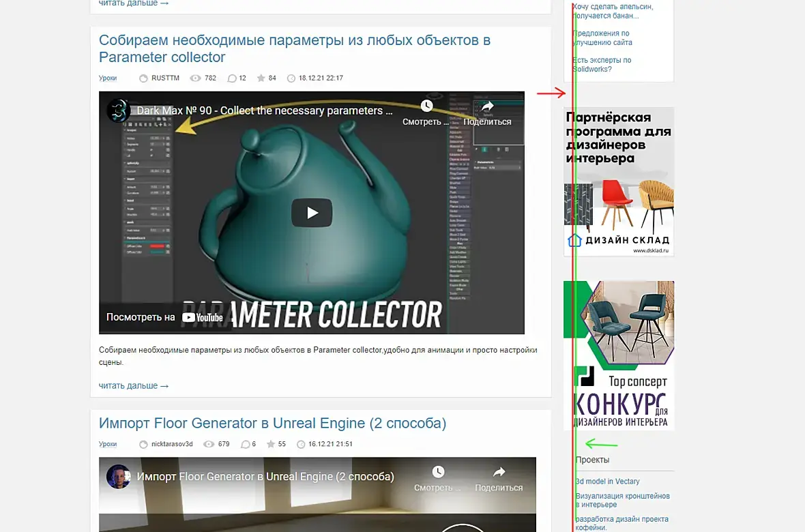Viewport: 805px width, 532px height.
Task: Click Dark Max channel avatar in video
Action: click(118, 110)
